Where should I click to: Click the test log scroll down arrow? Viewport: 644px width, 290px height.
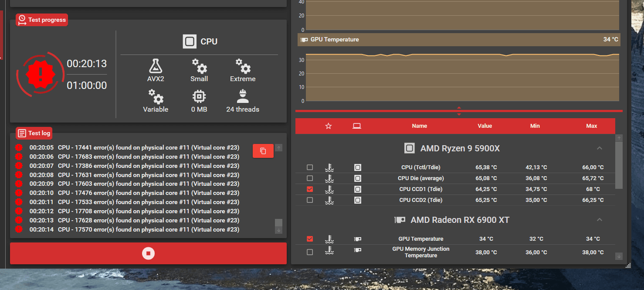point(279,230)
